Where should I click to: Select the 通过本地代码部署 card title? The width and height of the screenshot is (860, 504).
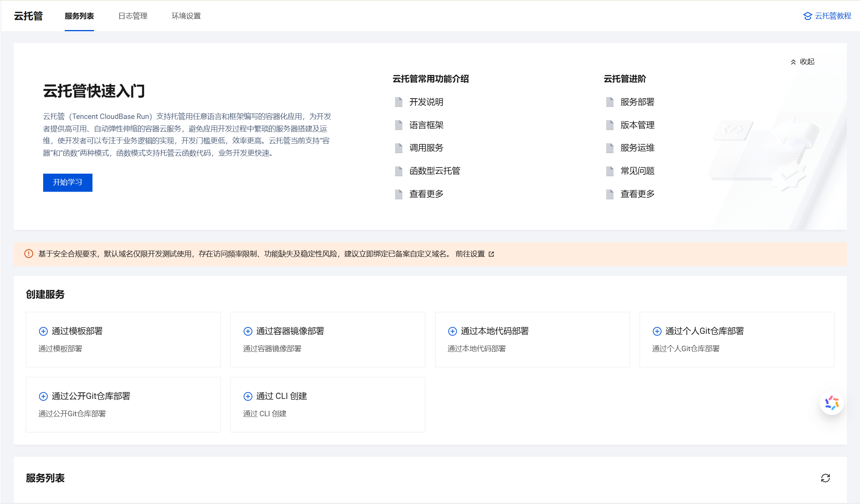coord(495,331)
